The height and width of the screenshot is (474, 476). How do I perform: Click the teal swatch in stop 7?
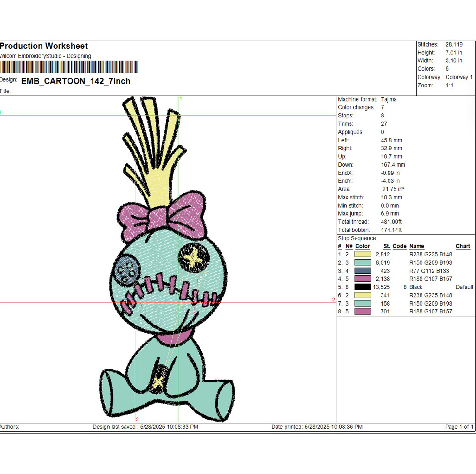tap(363, 303)
